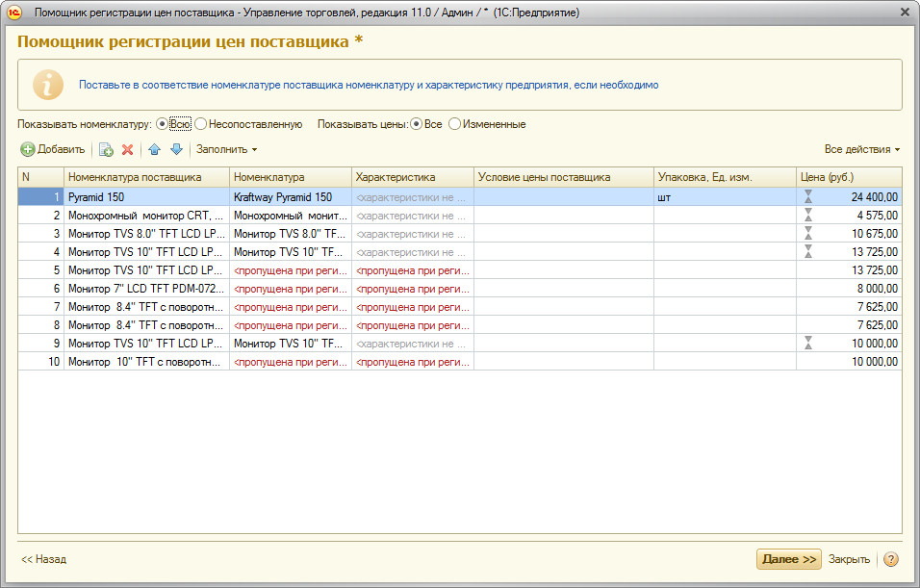Image resolution: width=920 pixels, height=588 pixels.
Task: Click the шт unit cell
Action: (x=725, y=197)
